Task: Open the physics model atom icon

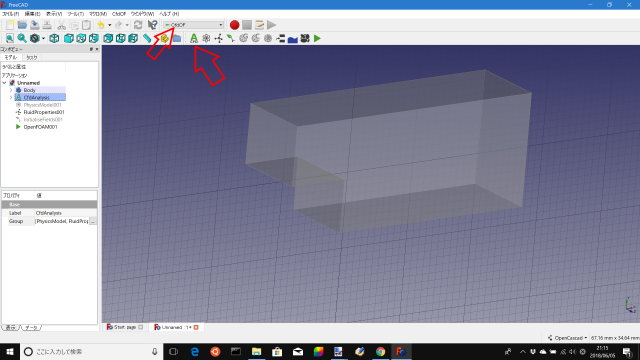Action: pos(206,38)
